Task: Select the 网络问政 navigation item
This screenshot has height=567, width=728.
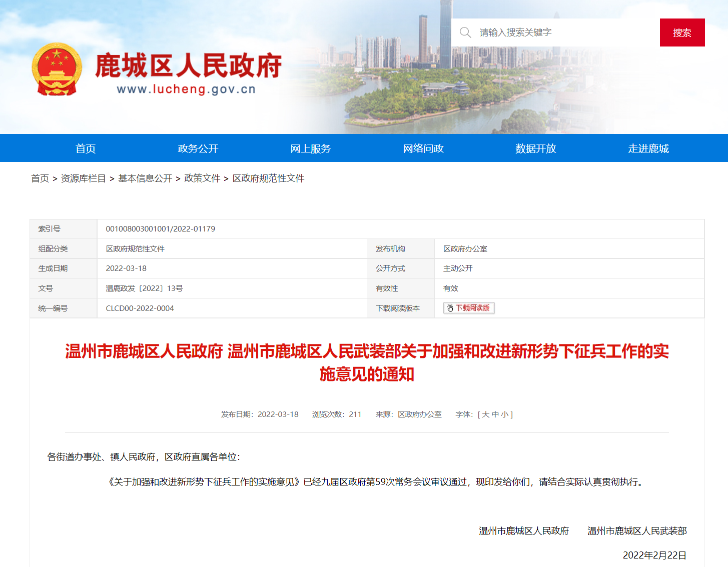Action: click(423, 148)
